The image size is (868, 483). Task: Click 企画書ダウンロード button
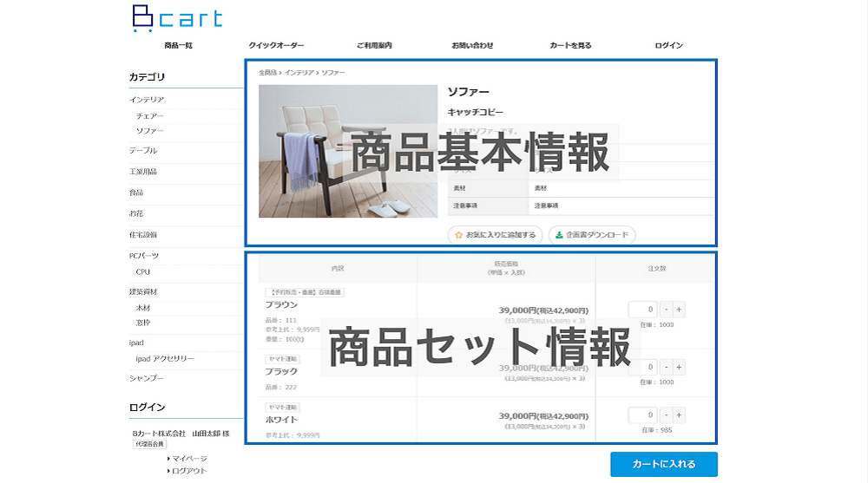(x=592, y=235)
